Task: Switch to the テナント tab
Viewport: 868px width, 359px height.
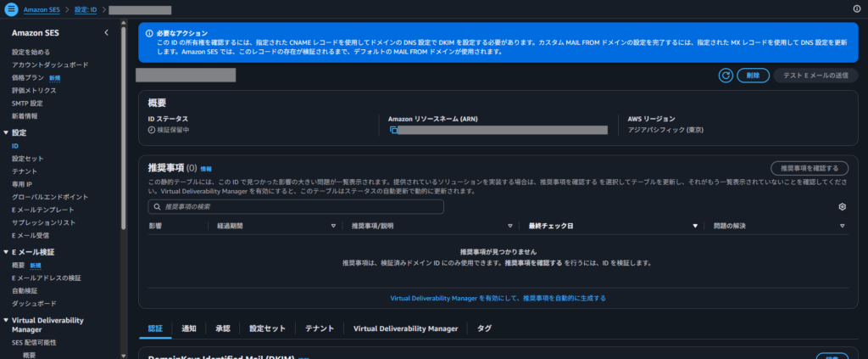Action: [x=320, y=328]
